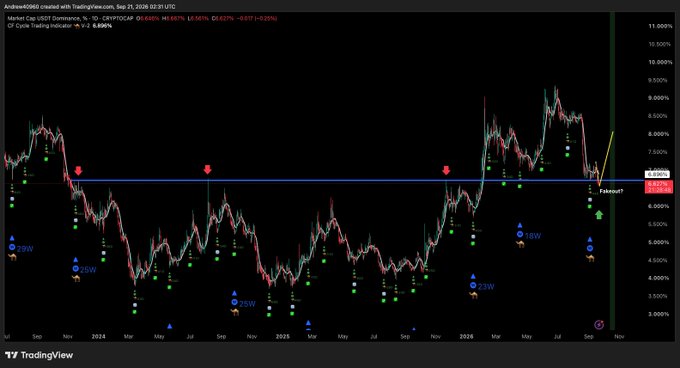
Task: Click the camel icon under the 23W cycle label
Action: click(473, 295)
